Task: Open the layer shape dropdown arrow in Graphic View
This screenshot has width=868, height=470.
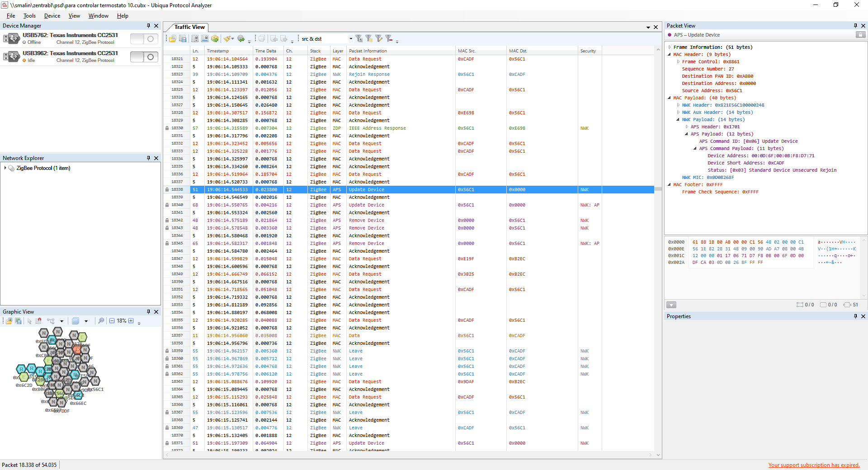Action: click(x=86, y=321)
